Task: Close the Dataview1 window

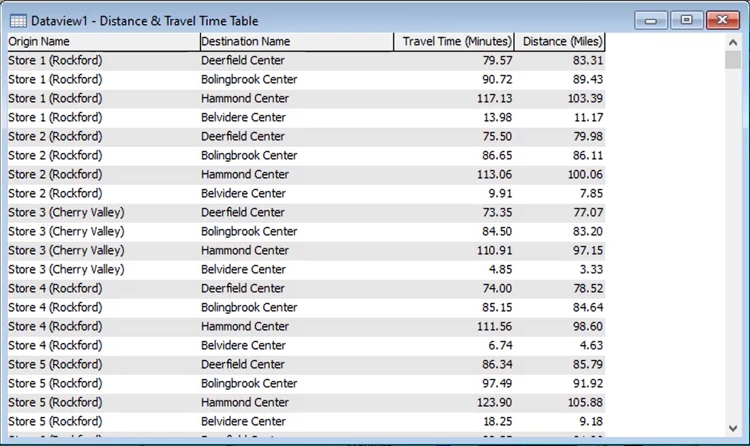Action: click(x=720, y=20)
